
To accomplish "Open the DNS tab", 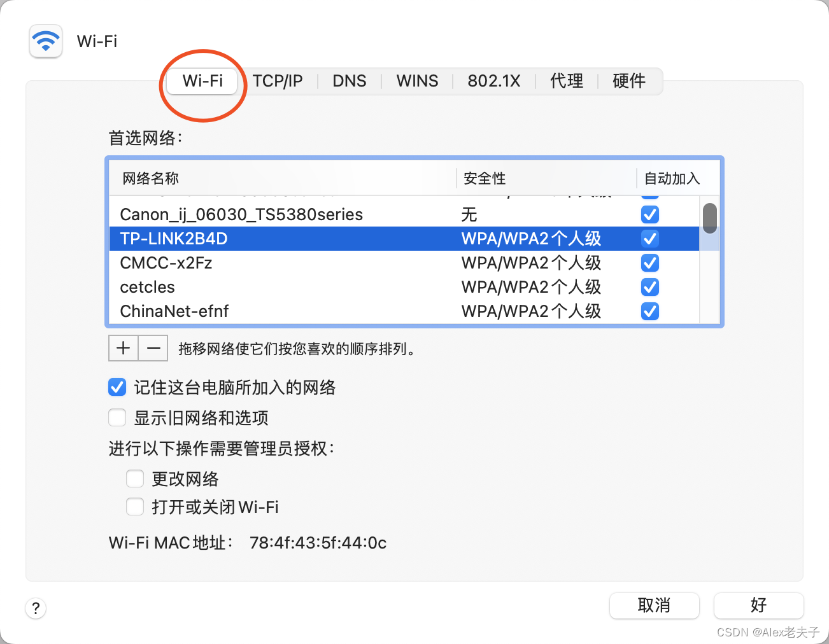I will (350, 81).
